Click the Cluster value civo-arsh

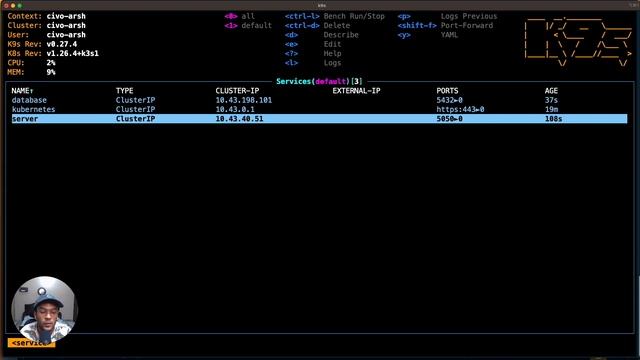point(66,25)
